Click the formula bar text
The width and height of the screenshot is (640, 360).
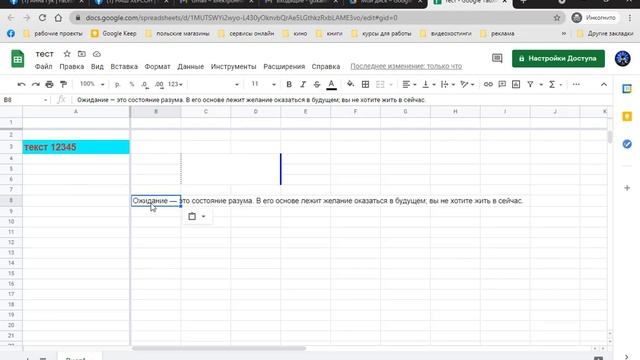point(251,100)
